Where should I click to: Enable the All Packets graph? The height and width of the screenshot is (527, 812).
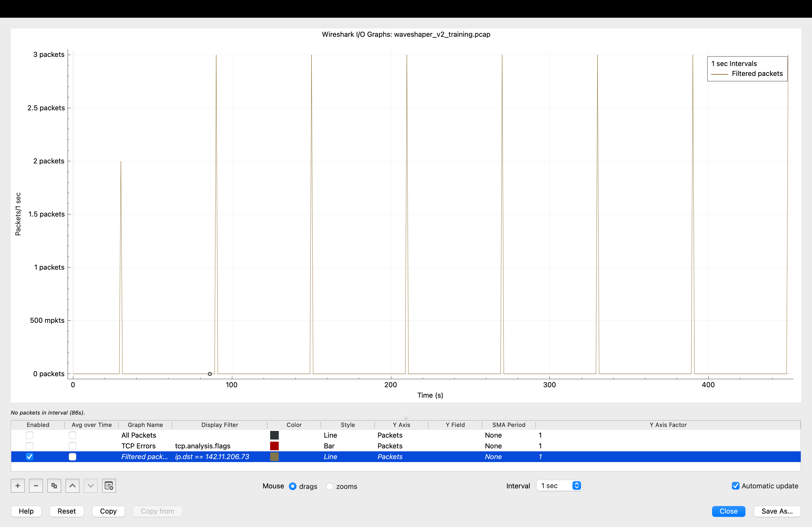tap(29, 435)
